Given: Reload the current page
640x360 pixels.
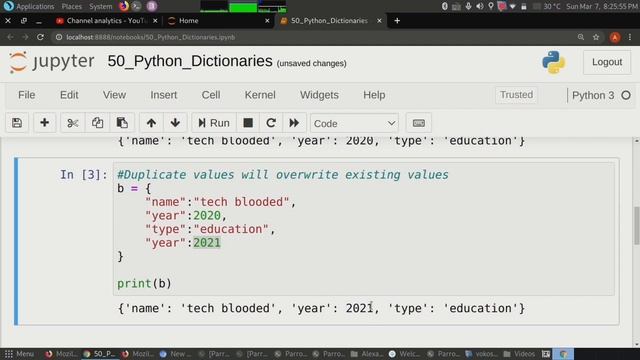Looking at the screenshot, I should tap(40, 37).
